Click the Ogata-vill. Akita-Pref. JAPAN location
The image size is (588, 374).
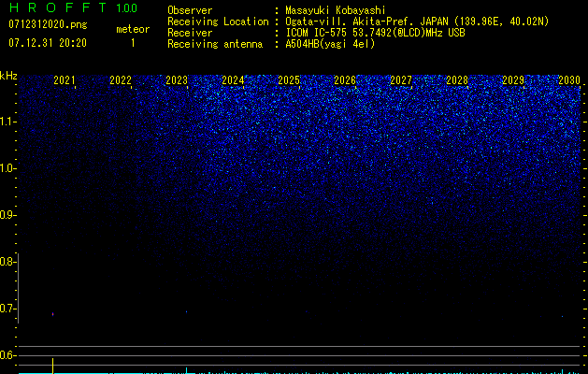(x=417, y=22)
